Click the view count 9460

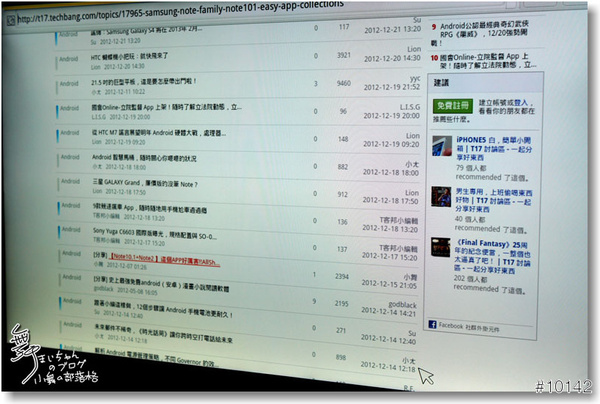[344, 83]
